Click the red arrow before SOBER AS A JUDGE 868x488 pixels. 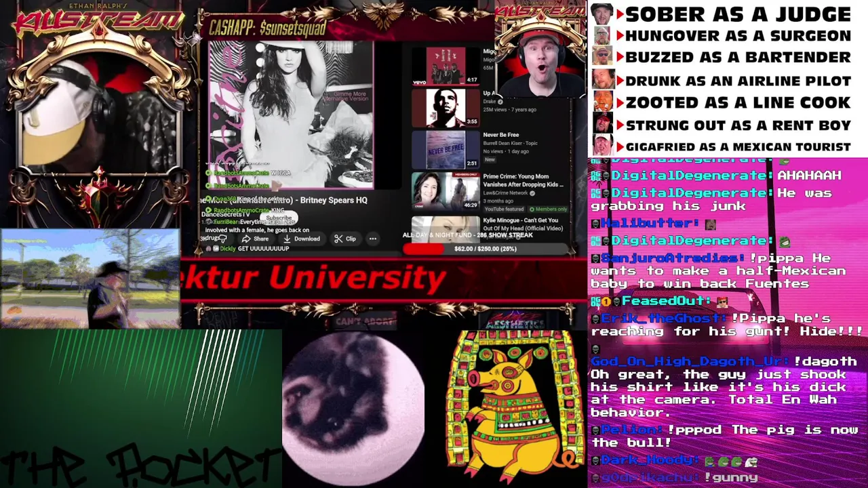tap(619, 14)
